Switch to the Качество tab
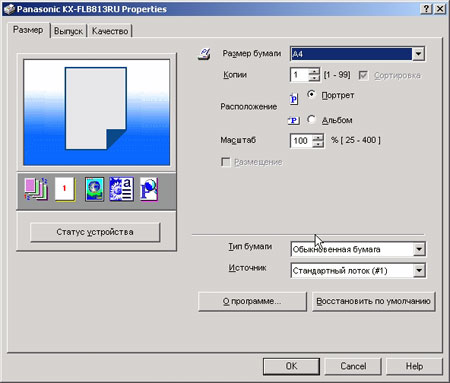 110,31
